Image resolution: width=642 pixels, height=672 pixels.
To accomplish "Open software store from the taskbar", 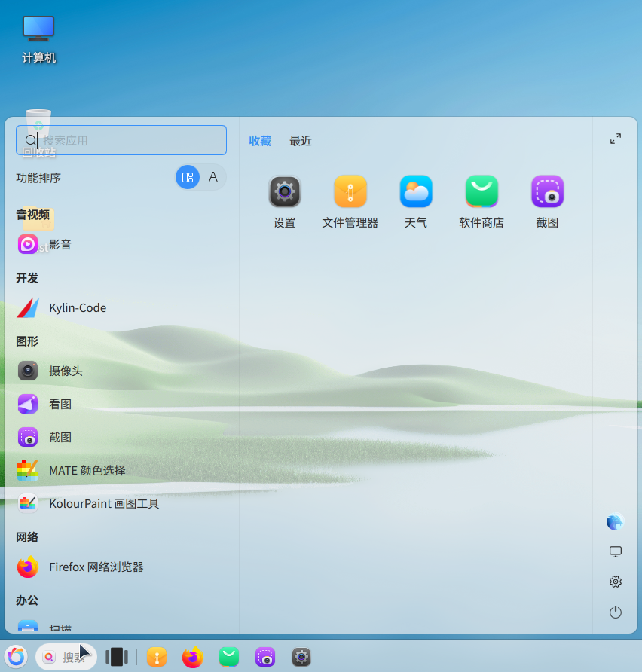I will click(x=229, y=657).
